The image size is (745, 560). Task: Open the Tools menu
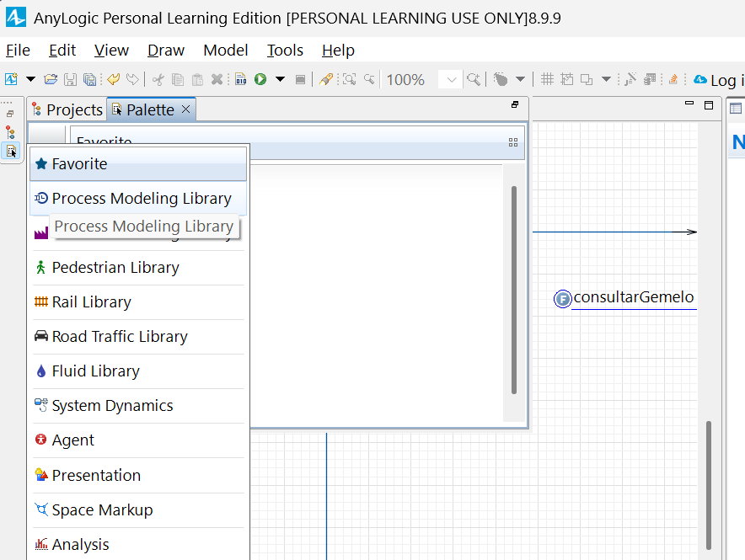[x=285, y=51]
